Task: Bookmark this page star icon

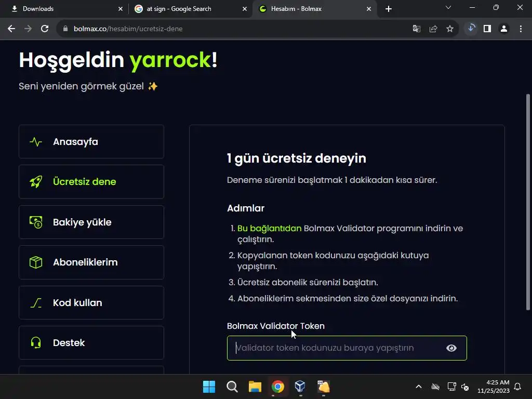Action: 450,29
